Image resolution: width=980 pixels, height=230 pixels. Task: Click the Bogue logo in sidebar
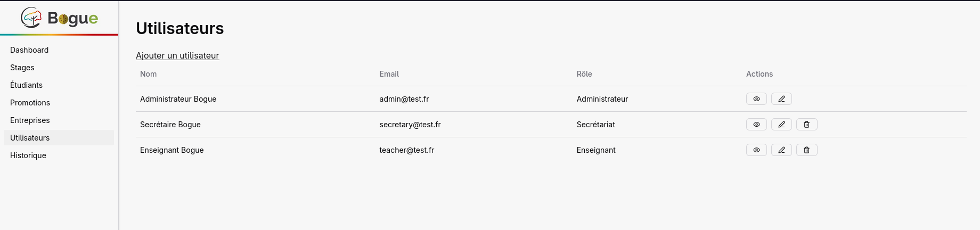point(59,18)
